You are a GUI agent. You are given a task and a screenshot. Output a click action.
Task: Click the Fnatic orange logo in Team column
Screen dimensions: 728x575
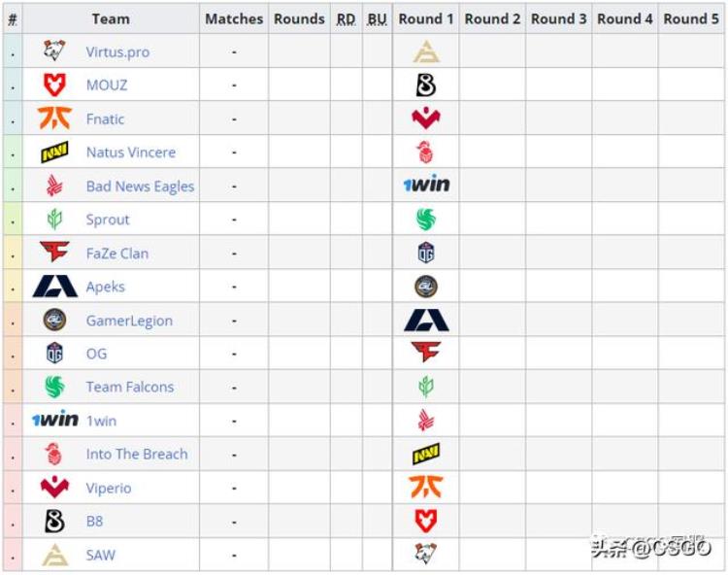(x=54, y=118)
